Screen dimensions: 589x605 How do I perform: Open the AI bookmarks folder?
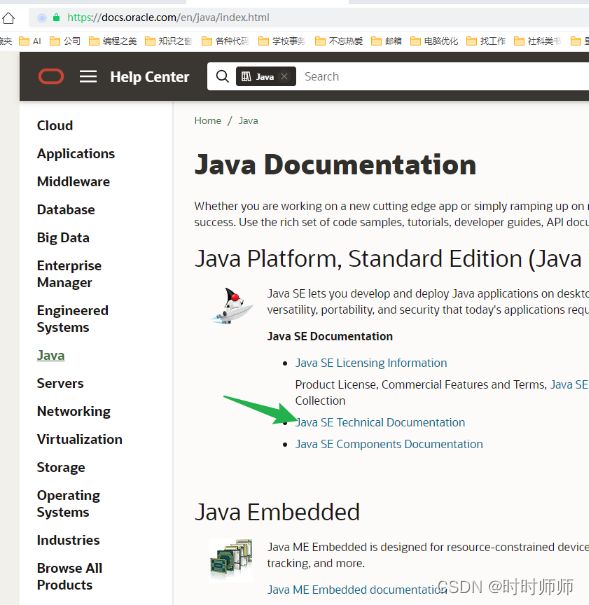click(x=30, y=41)
